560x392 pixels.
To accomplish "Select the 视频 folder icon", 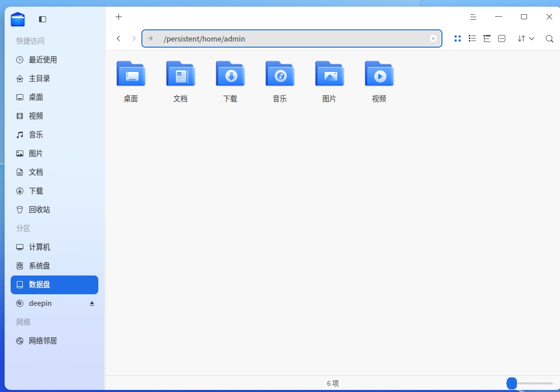I will pyautogui.click(x=379, y=73).
